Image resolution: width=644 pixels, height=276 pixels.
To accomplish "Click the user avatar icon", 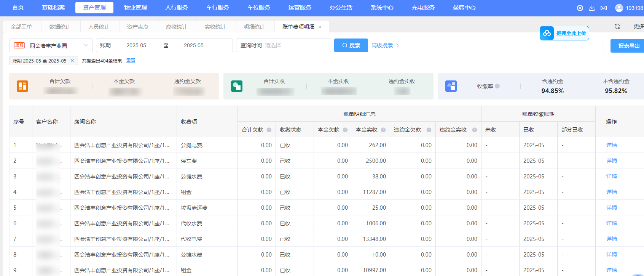I will coord(619,8).
